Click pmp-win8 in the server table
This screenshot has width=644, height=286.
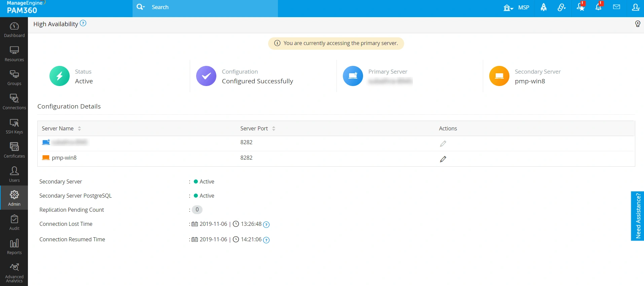pyautogui.click(x=64, y=158)
